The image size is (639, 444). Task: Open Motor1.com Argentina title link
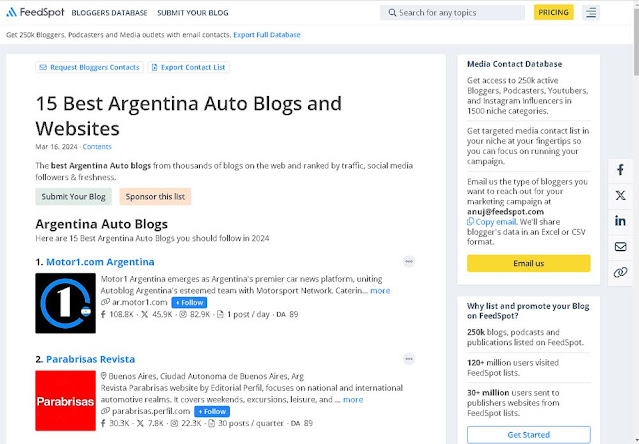(x=100, y=262)
